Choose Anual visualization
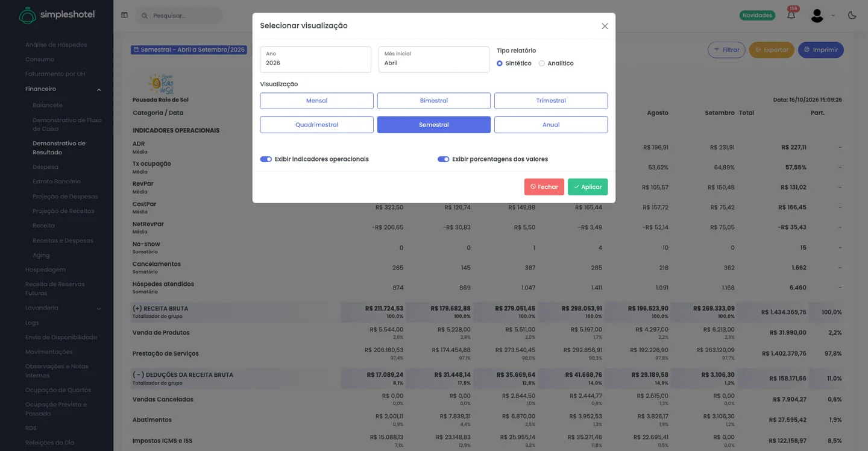868x451 pixels. click(x=551, y=125)
